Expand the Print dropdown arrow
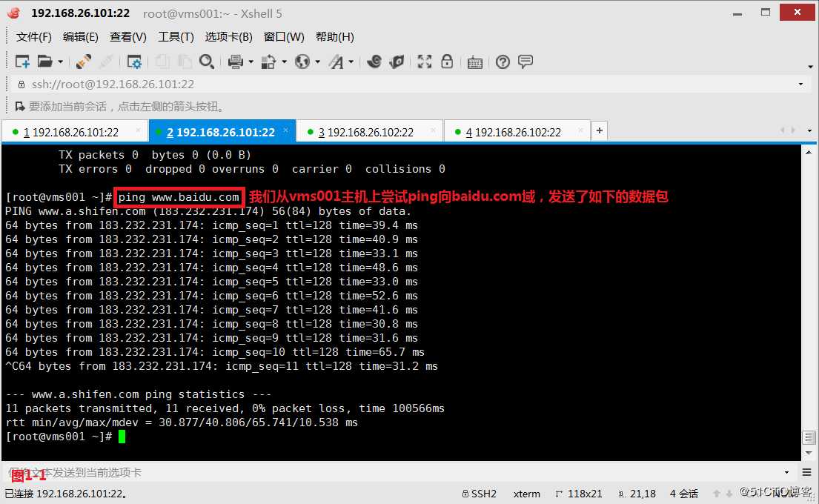819x504 pixels. [x=251, y=62]
